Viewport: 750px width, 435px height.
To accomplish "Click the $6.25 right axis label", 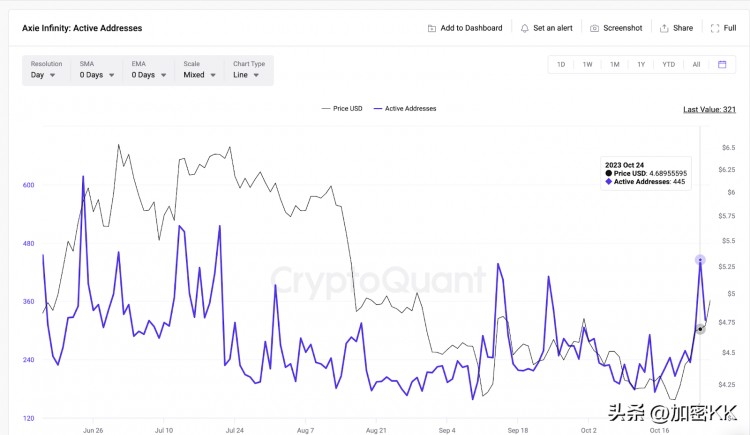I will tap(727, 170).
